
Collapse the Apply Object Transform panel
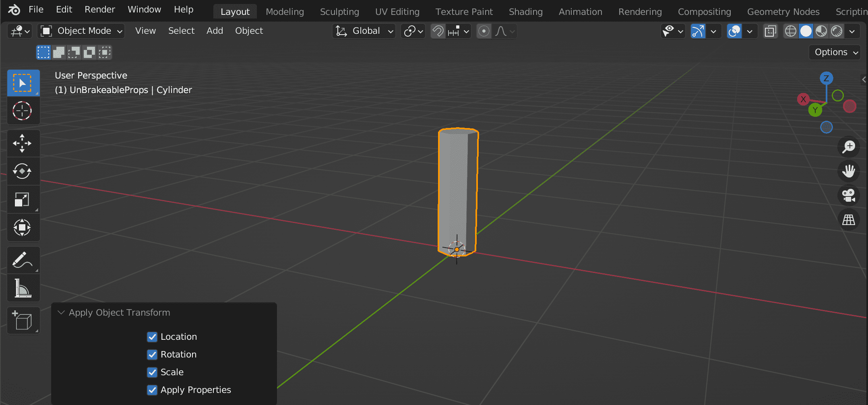click(61, 312)
